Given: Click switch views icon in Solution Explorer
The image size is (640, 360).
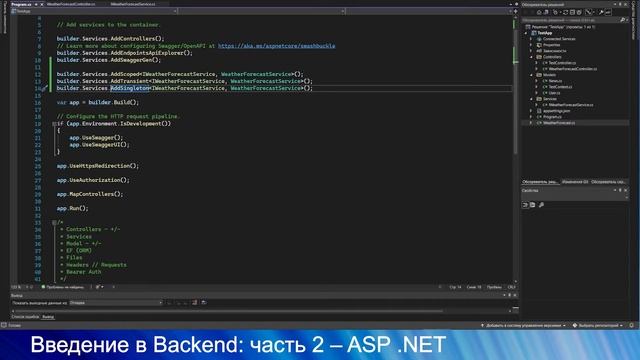Looking at the screenshot, I should [546, 12].
